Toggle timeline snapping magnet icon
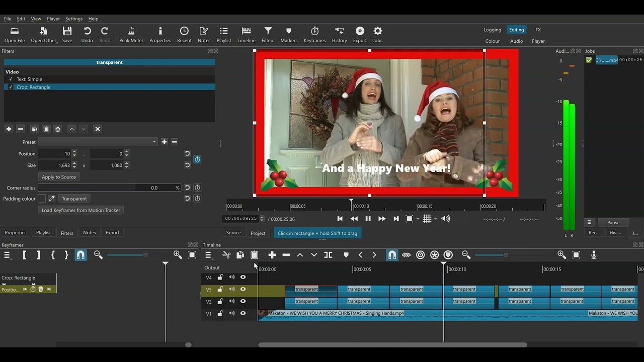Viewport: 644px width, 362px height. 392,255
